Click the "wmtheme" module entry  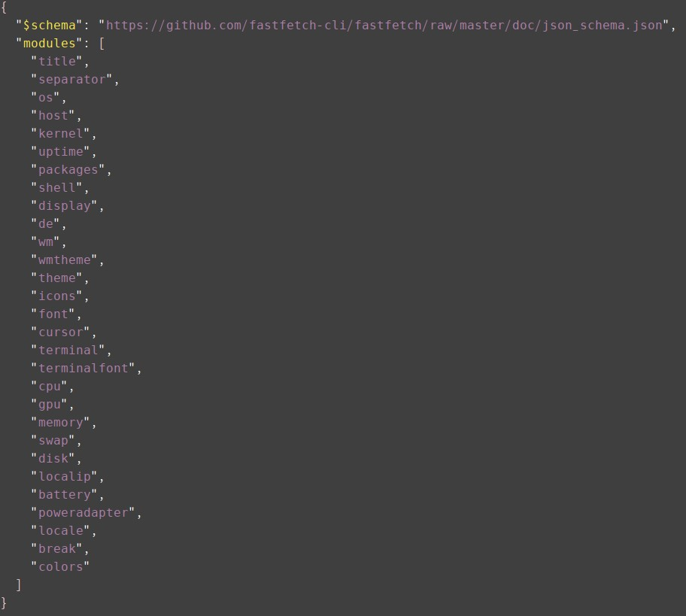(65, 260)
